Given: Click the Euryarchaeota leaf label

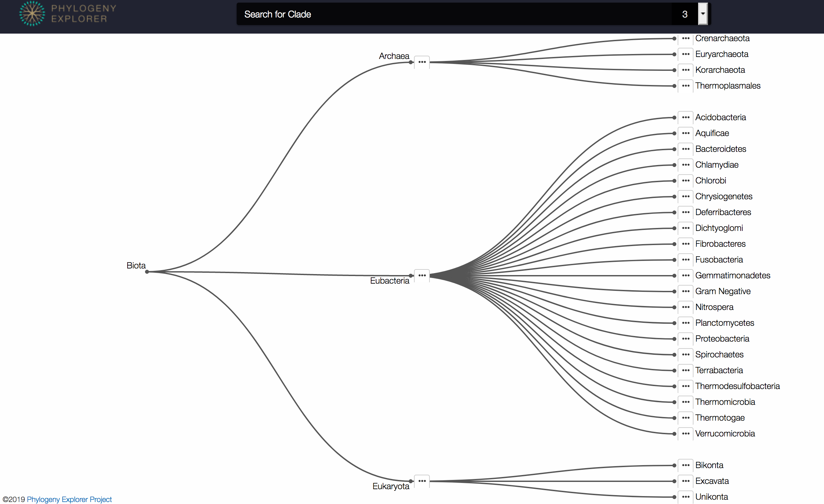Looking at the screenshot, I should (x=722, y=54).
